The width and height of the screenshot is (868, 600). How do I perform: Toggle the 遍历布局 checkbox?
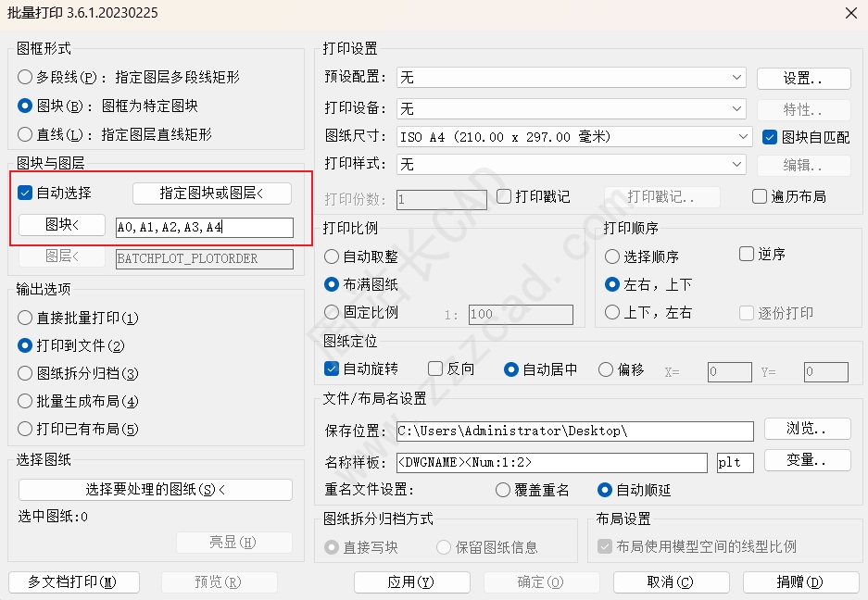coord(760,196)
